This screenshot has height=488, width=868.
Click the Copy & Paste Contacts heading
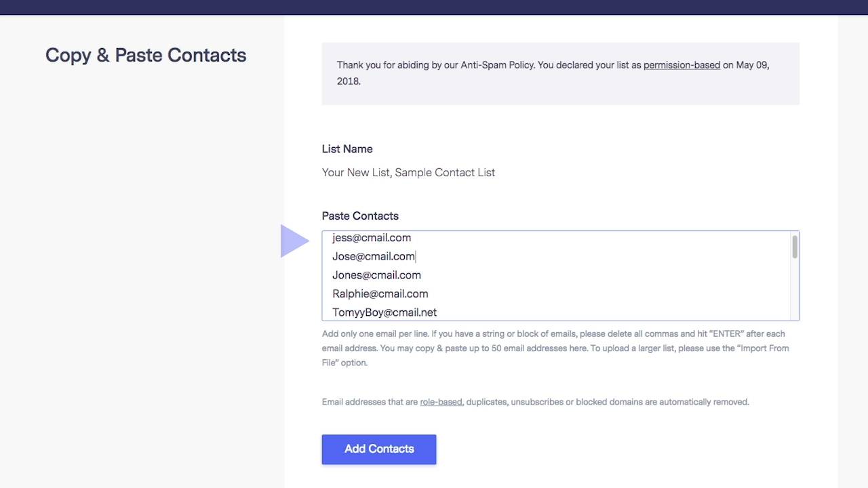(146, 55)
